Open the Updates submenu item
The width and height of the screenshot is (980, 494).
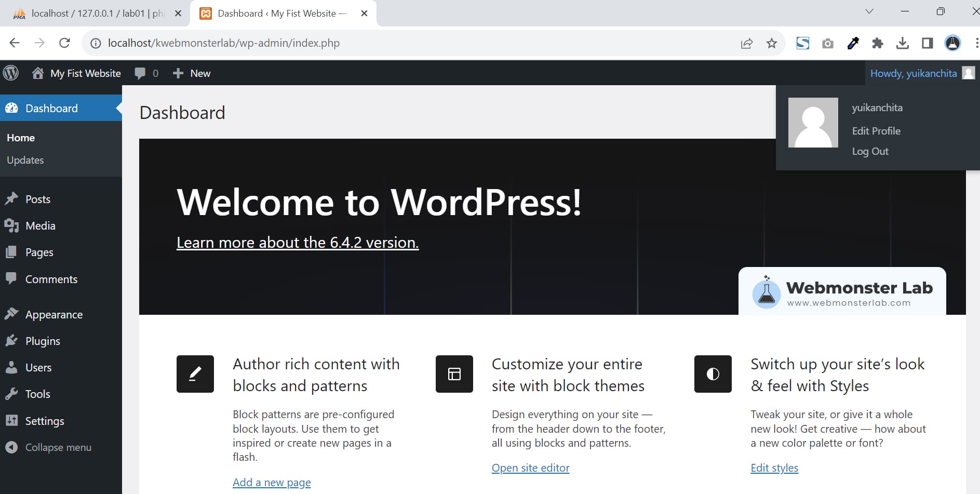(x=25, y=160)
